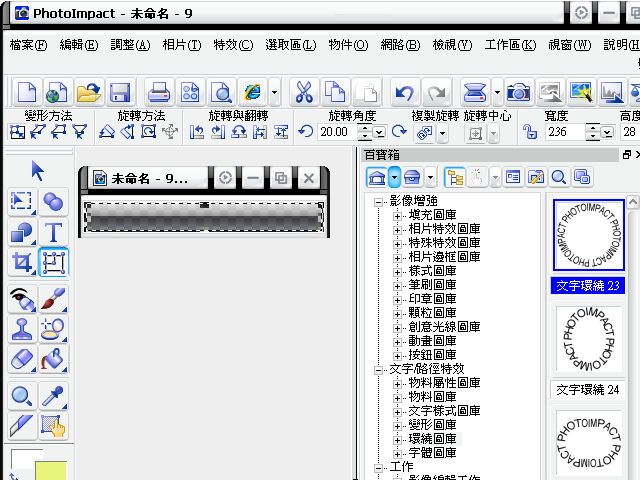Screen dimensions: 640x480
Task: Expand the 相片特效圖庫 tree node
Action: tap(397, 230)
